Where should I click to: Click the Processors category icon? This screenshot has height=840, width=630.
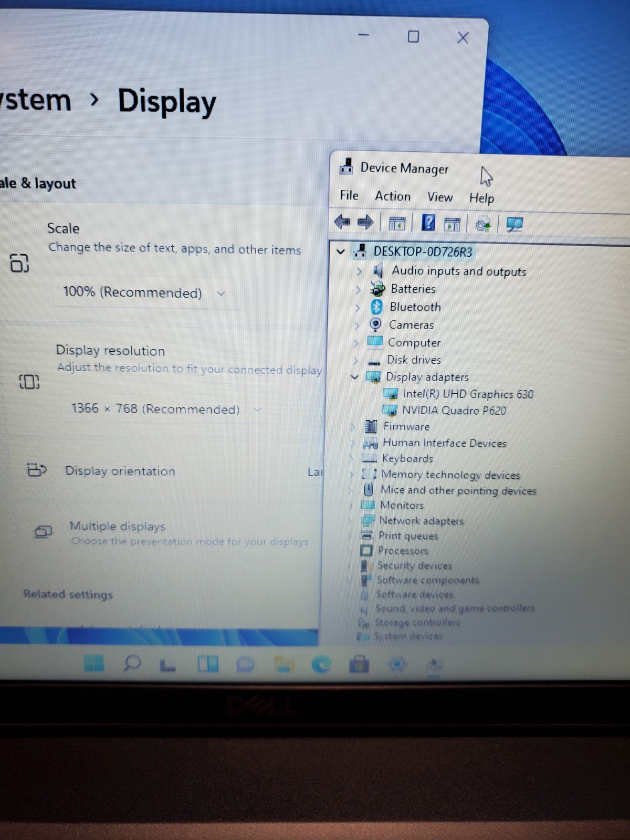(x=366, y=551)
